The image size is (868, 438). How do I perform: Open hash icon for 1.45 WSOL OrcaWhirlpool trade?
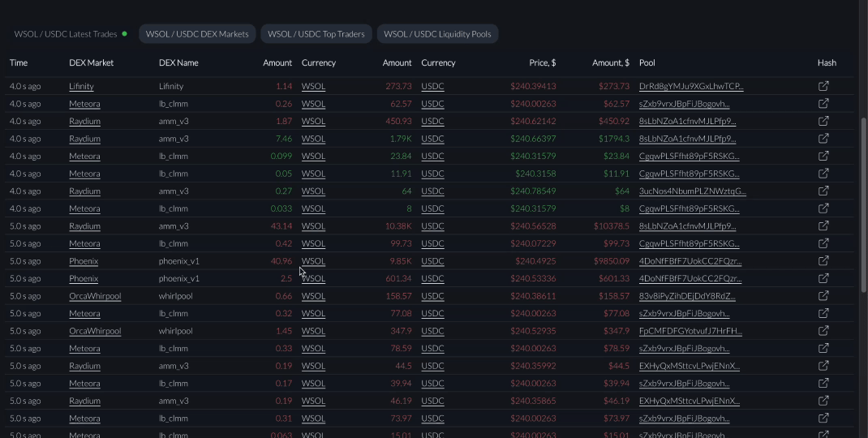[823, 331]
